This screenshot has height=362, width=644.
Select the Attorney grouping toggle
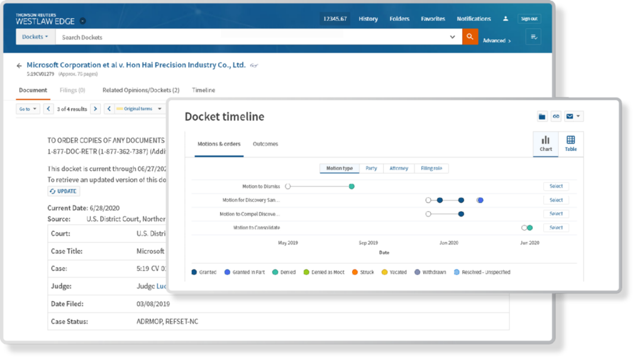click(399, 168)
